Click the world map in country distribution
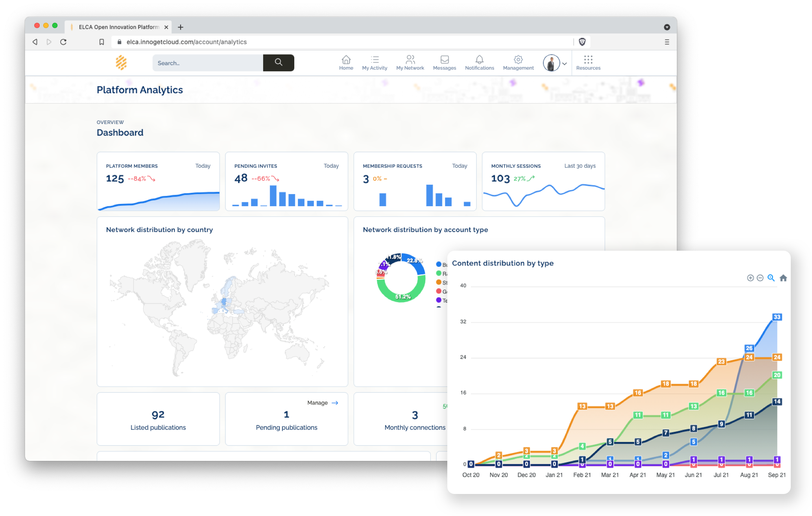 219,308
